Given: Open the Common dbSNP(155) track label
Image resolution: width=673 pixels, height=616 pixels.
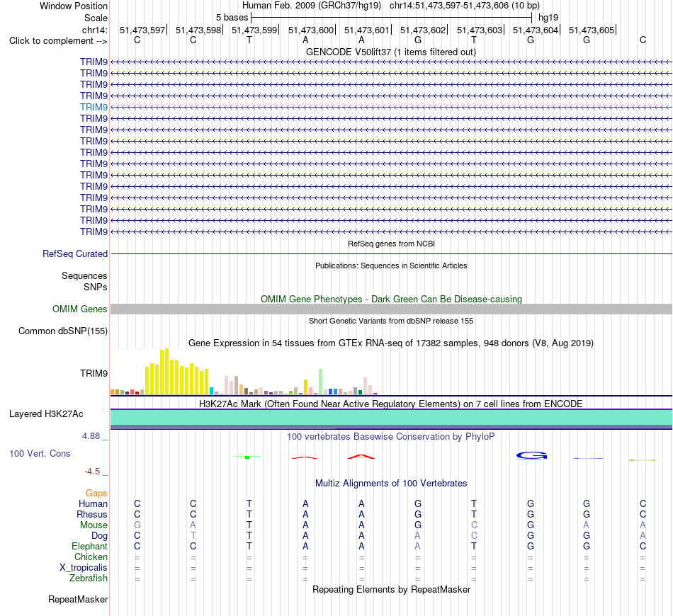Looking at the screenshot, I should click(63, 331).
